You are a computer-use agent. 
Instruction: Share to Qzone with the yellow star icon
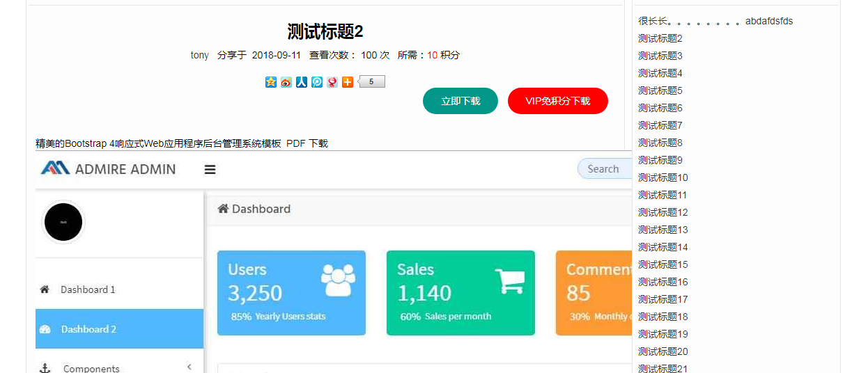point(271,82)
